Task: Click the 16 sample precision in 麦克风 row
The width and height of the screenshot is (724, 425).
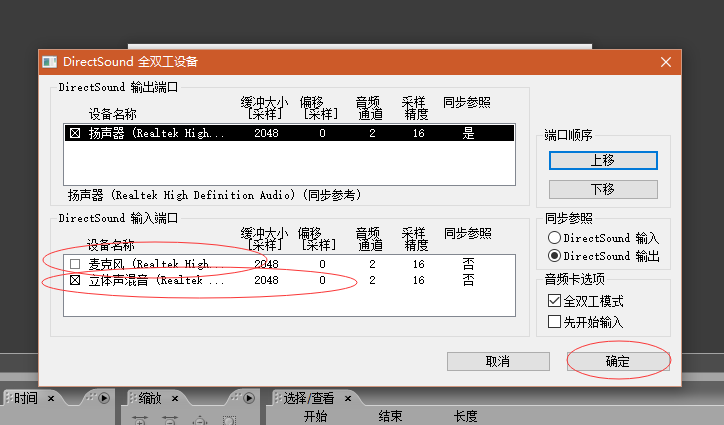Action: (418, 264)
